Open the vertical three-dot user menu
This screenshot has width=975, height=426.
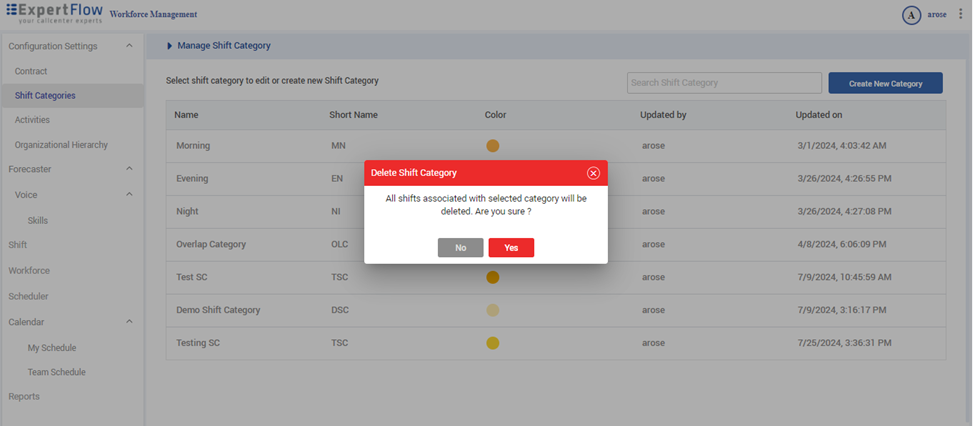pos(961,14)
